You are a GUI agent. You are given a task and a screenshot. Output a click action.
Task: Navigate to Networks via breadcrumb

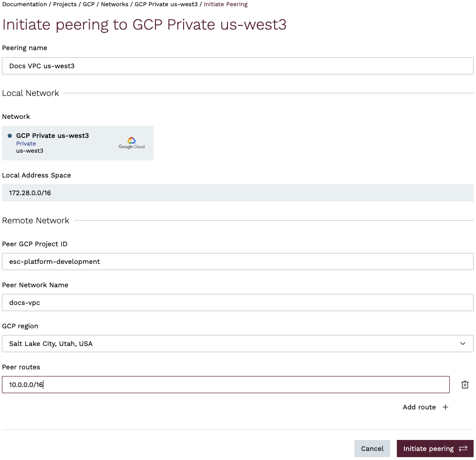click(x=114, y=4)
